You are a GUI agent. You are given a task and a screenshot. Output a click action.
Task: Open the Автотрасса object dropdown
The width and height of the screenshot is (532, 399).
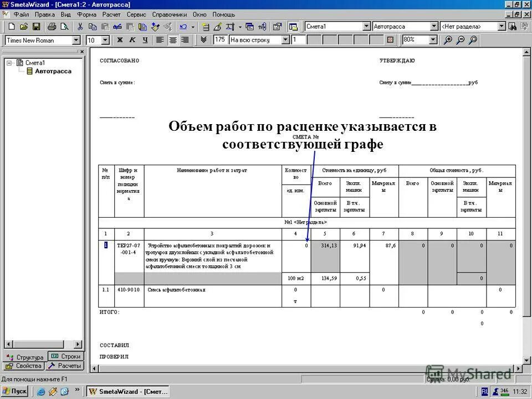click(434, 27)
